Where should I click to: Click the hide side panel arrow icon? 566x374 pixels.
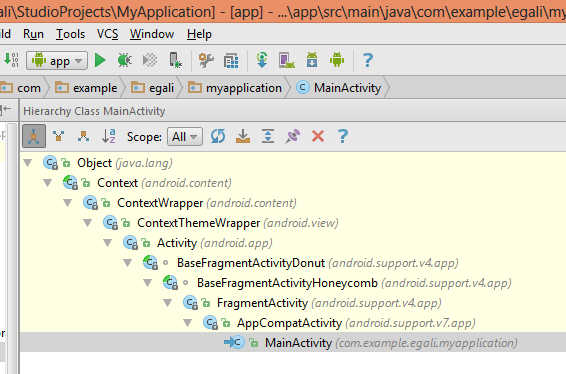pyautogui.click(x=6, y=109)
